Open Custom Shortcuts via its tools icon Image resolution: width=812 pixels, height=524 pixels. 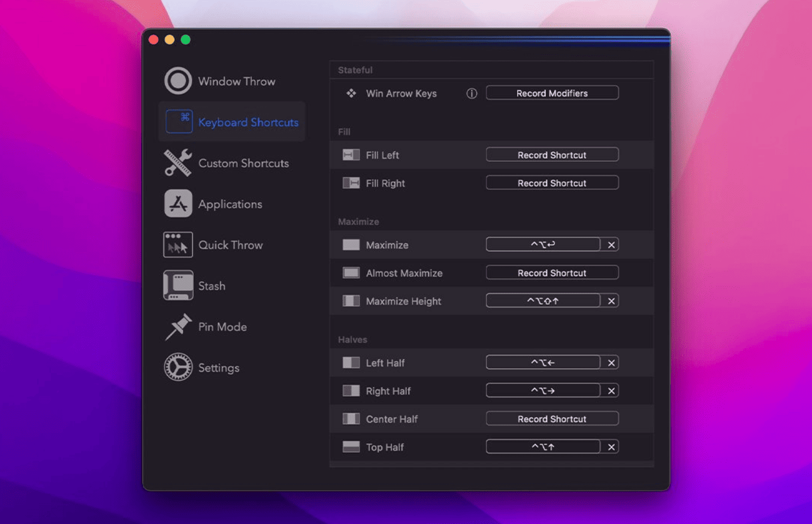click(x=178, y=163)
